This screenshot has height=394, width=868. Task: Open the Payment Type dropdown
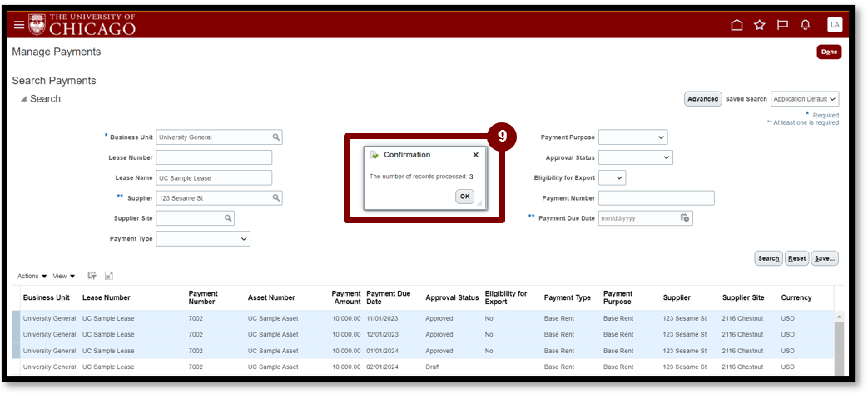(x=203, y=238)
